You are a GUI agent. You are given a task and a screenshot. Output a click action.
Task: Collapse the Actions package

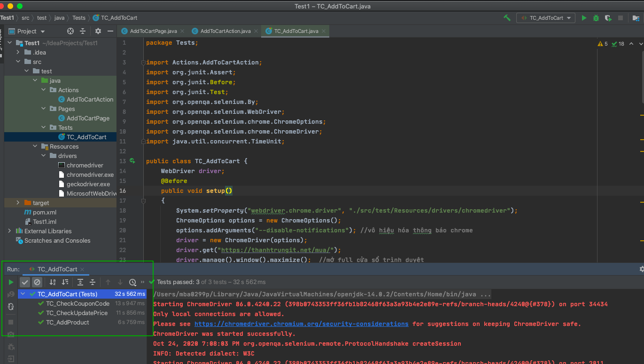[44, 90]
